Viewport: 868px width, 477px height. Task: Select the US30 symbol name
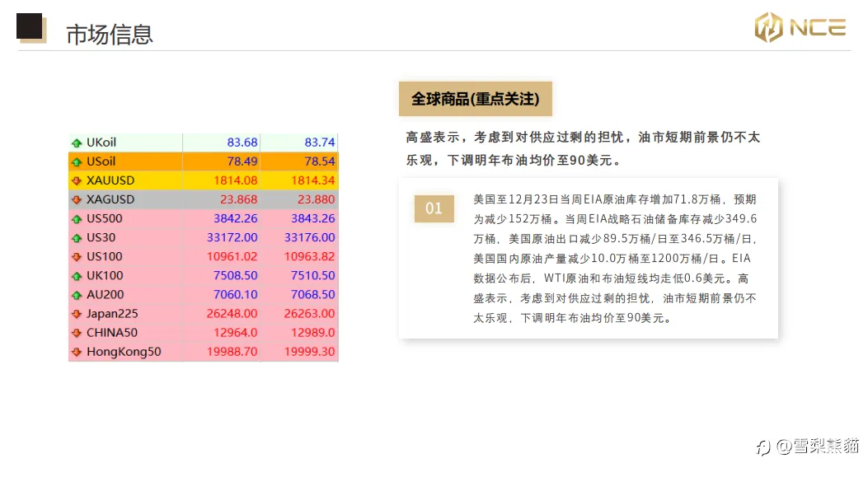coord(101,237)
